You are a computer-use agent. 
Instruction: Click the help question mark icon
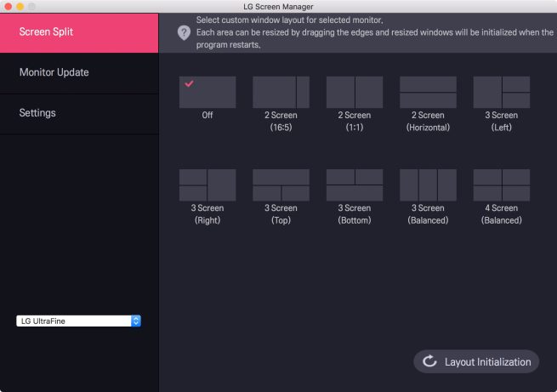point(184,32)
